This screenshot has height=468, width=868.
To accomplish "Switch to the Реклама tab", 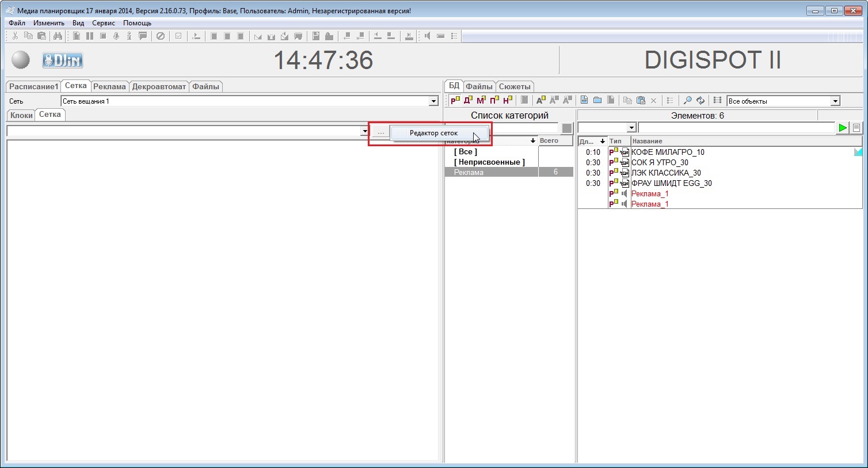I will click(109, 87).
